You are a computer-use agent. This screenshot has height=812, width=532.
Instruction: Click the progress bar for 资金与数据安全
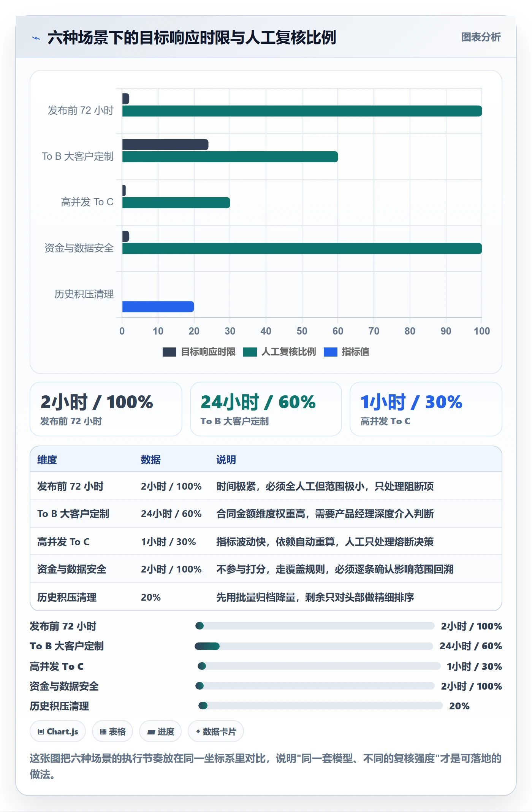tap(315, 686)
